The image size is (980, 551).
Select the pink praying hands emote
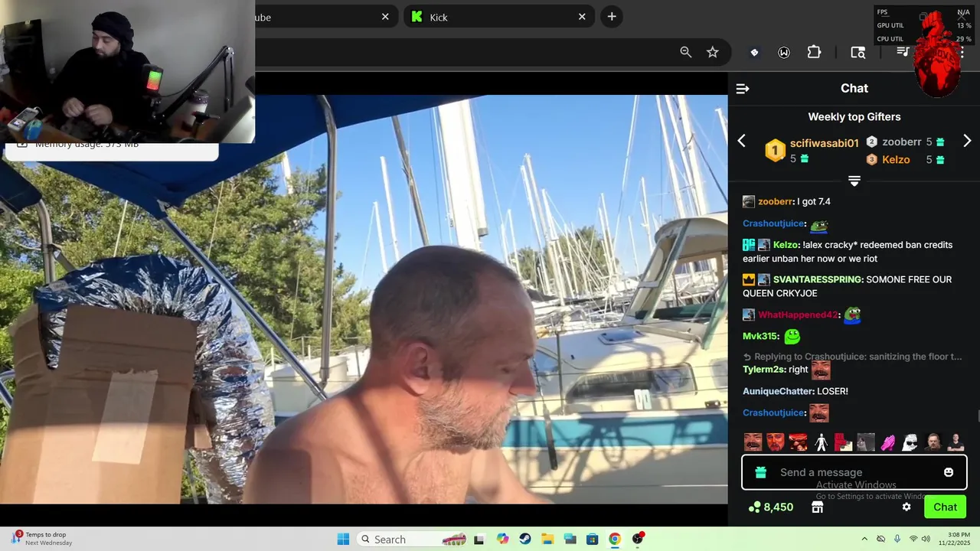[888, 442]
